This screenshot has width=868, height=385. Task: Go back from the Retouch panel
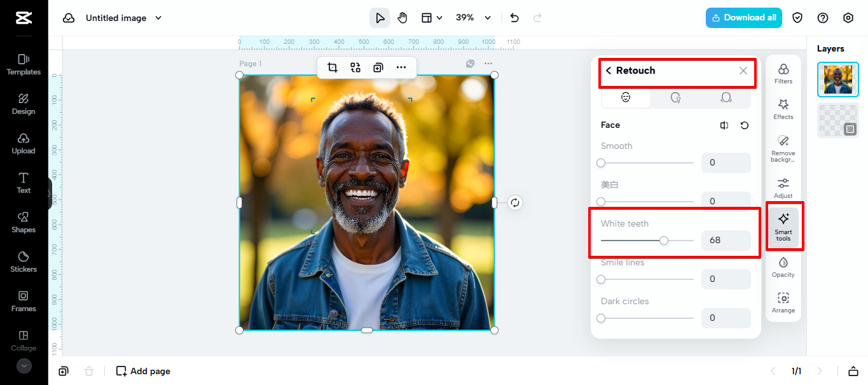609,71
